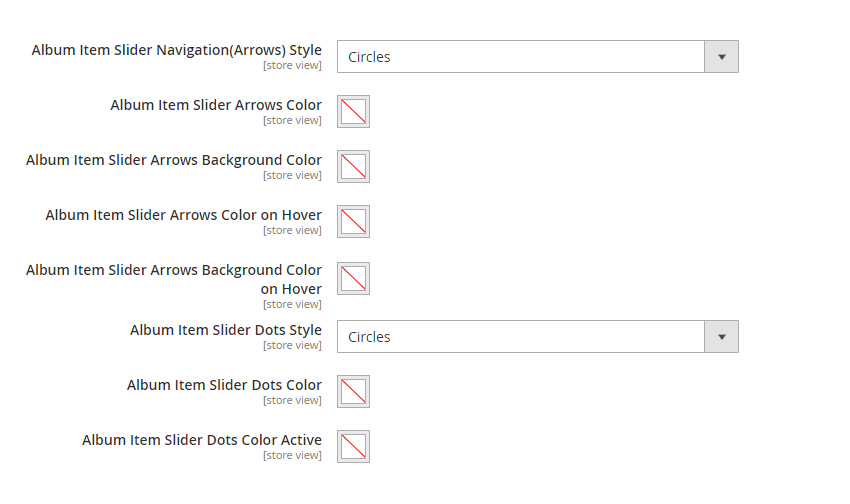The width and height of the screenshot is (850, 504).
Task: Click Album Item Slider Arrows Color on Hover label
Action: (x=184, y=215)
